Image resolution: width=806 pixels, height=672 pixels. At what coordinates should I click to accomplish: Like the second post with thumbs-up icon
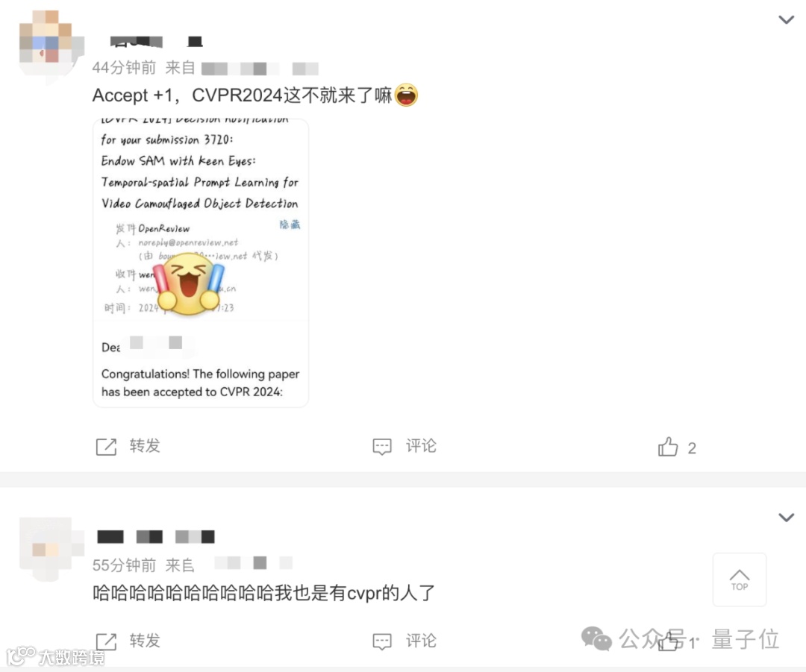click(668, 641)
